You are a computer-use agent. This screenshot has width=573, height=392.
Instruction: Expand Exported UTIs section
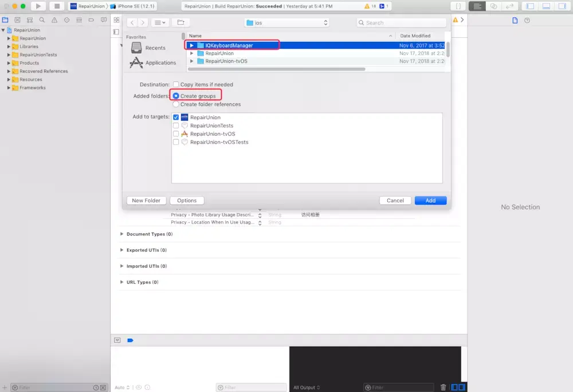coord(121,250)
